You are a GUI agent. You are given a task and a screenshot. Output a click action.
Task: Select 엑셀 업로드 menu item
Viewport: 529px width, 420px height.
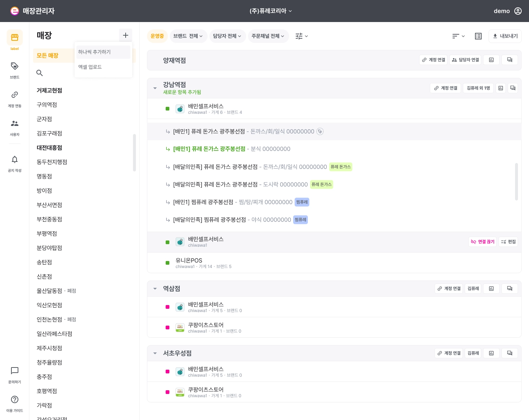tap(103, 67)
